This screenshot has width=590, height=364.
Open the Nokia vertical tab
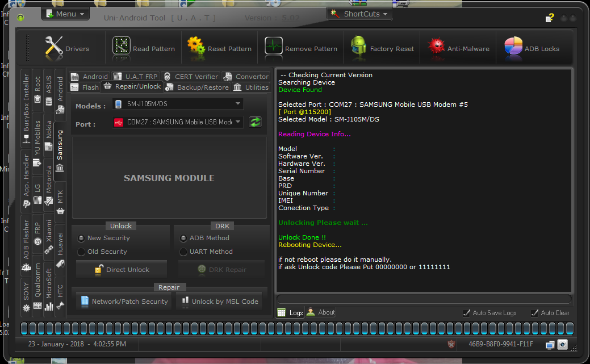pyautogui.click(x=48, y=135)
